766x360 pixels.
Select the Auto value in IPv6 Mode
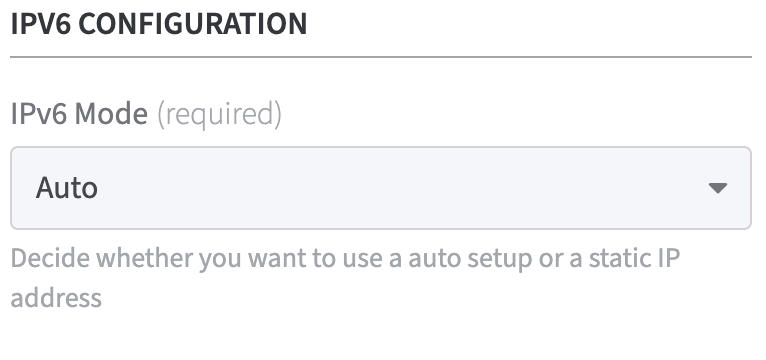pyautogui.click(x=66, y=188)
